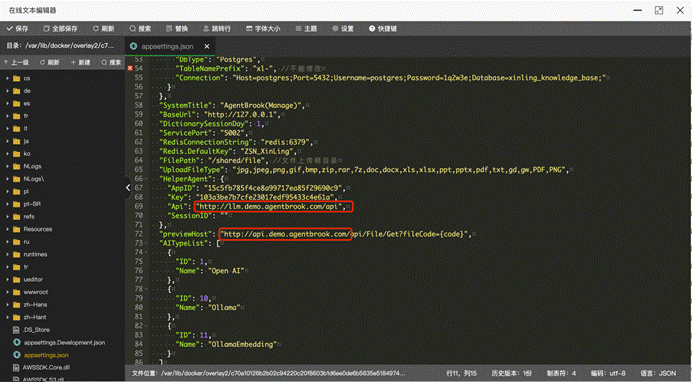Screen dimensions: 692x382
Task: Click the error marker on line 54
Action: pos(130,68)
